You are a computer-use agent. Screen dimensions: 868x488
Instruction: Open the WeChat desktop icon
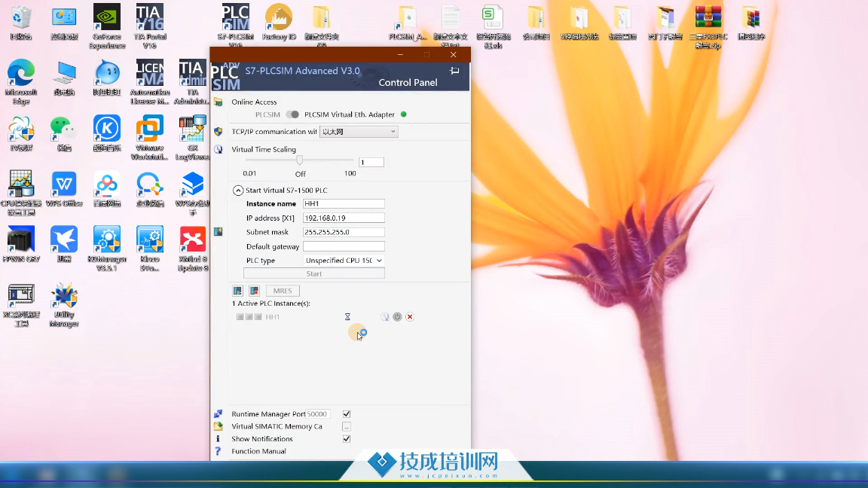point(63,133)
